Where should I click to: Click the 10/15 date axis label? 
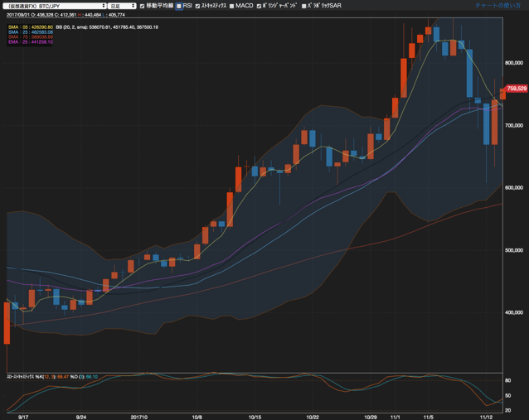[x=255, y=417]
